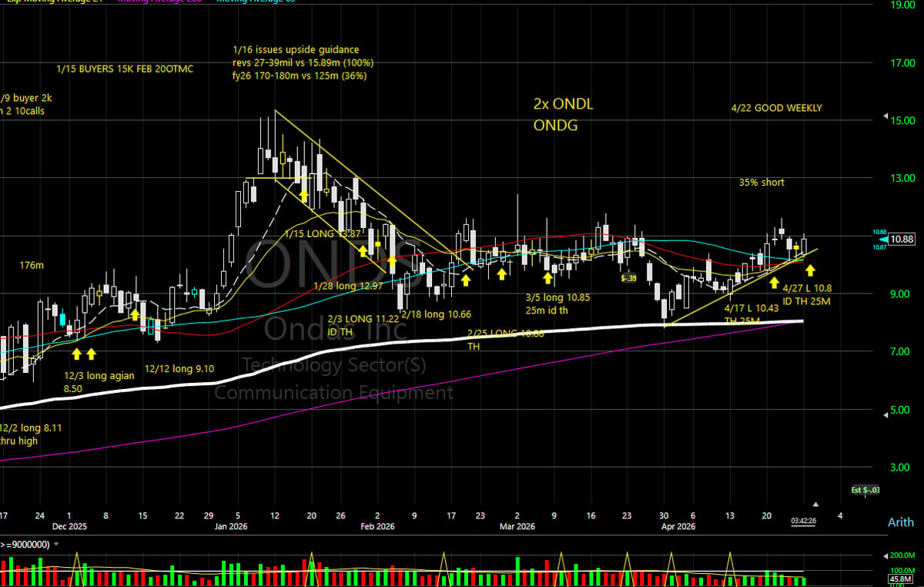Click the 15.00 price axis label
The height and width of the screenshot is (587, 924).
pos(902,120)
